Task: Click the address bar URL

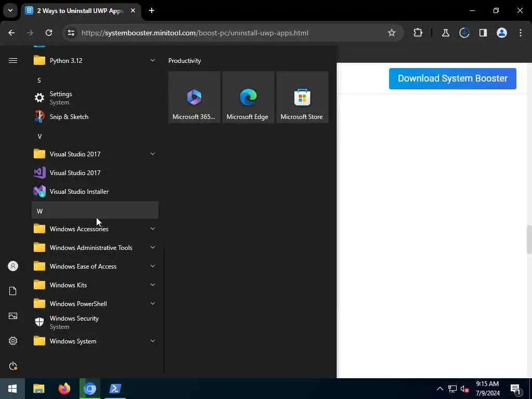Action: pos(195,33)
